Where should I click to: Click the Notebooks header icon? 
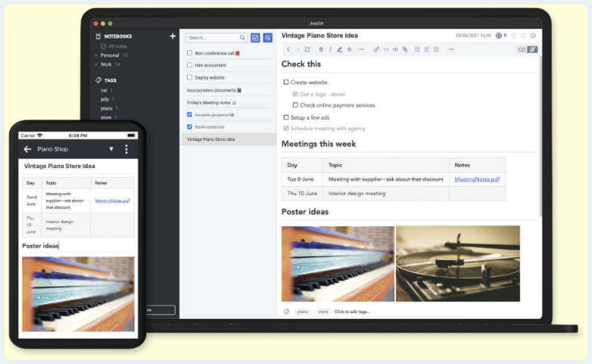98,36
